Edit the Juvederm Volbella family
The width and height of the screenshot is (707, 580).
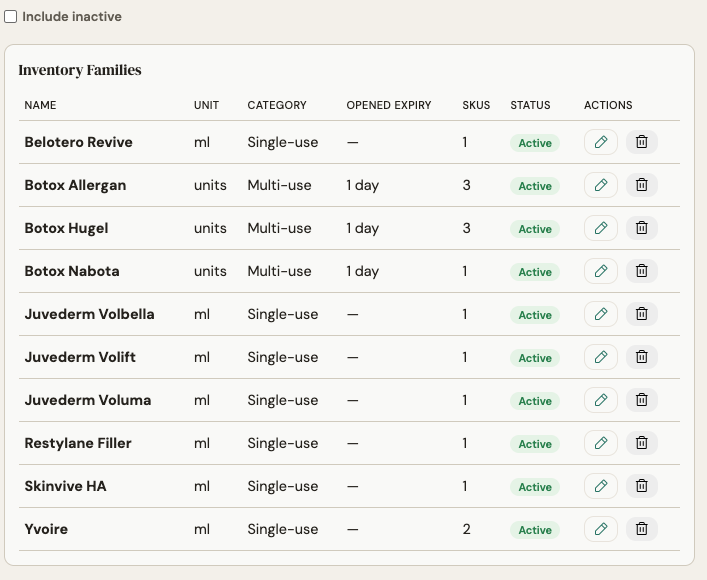click(601, 314)
